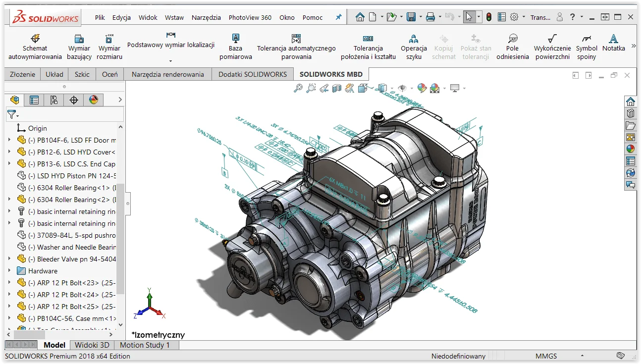Open Display Style cube dropdown arrow

(x=391, y=88)
